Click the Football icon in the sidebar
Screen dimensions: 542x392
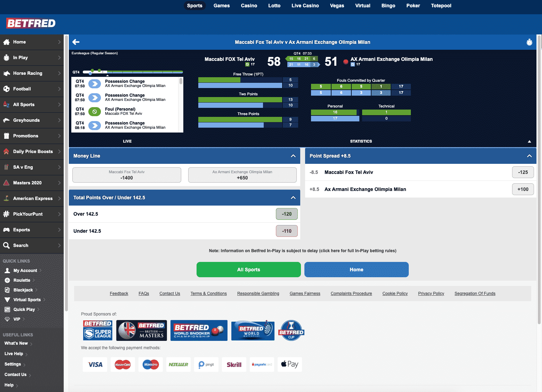(7, 89)
